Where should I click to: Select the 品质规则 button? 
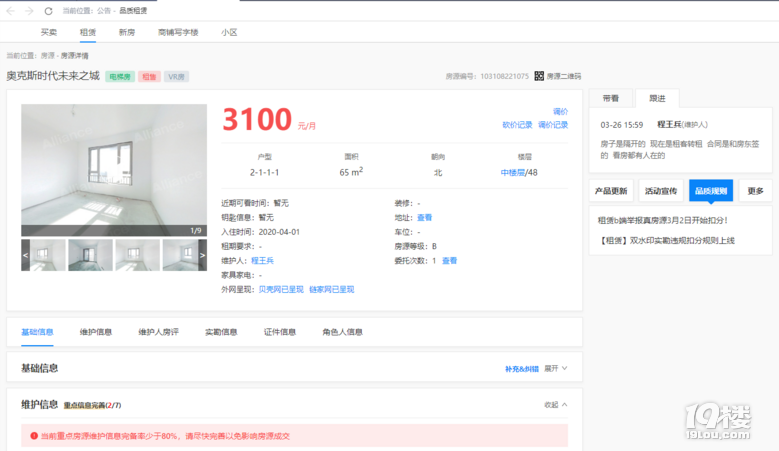[x=710, y=191]
